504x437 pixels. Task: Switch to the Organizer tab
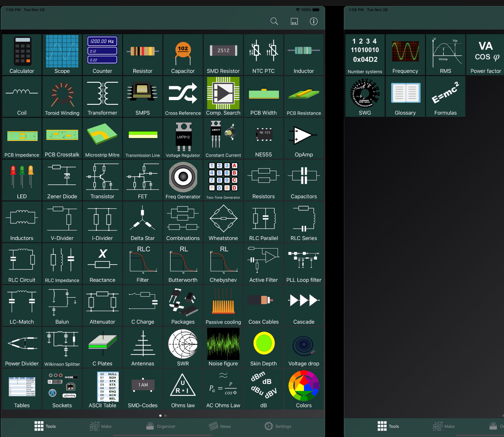161,426
